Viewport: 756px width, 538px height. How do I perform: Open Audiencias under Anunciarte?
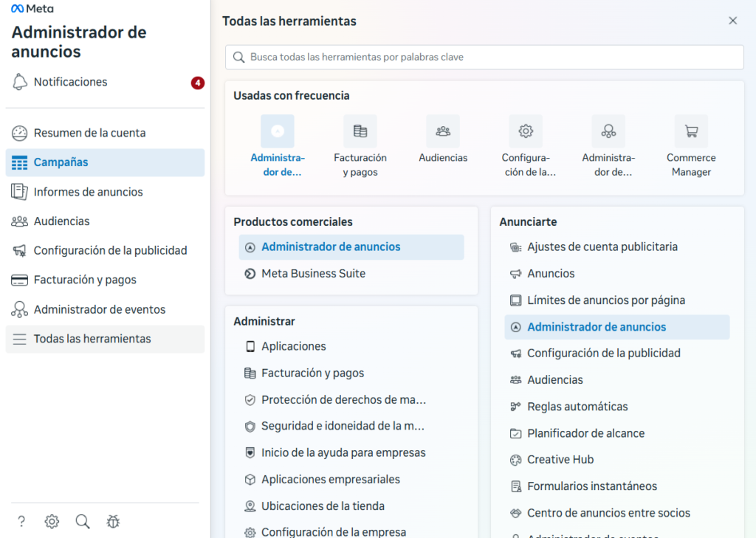point(617,380)
